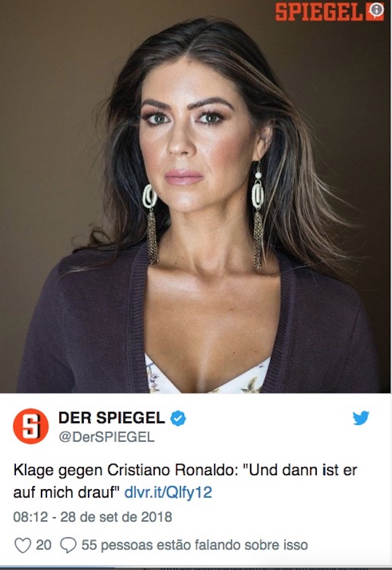Like the tweet with the heart icon
Viewport: 392px width, 570px height.
point(23,546)
